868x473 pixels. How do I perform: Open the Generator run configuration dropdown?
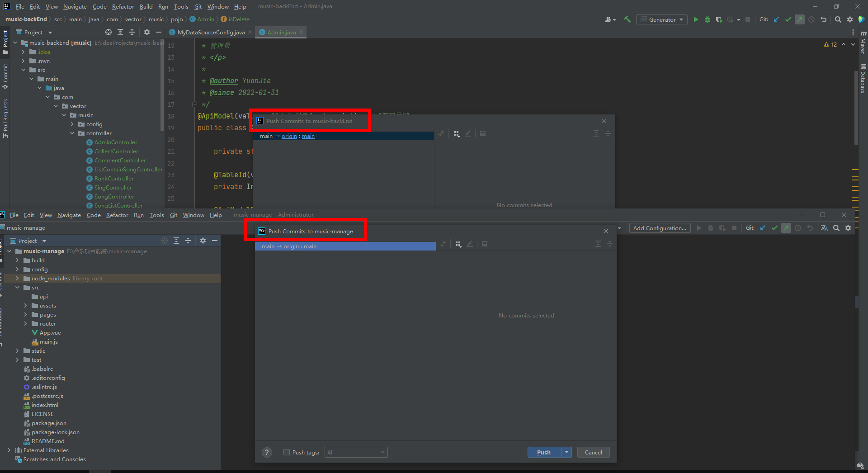[x=662, y=19]
